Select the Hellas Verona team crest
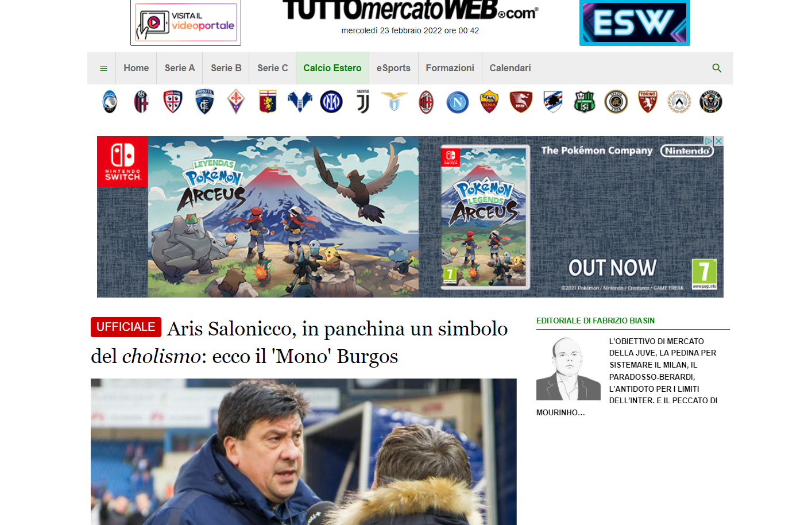Image resolution: width=812 pixels, height=525 pixels. [300, 102]
